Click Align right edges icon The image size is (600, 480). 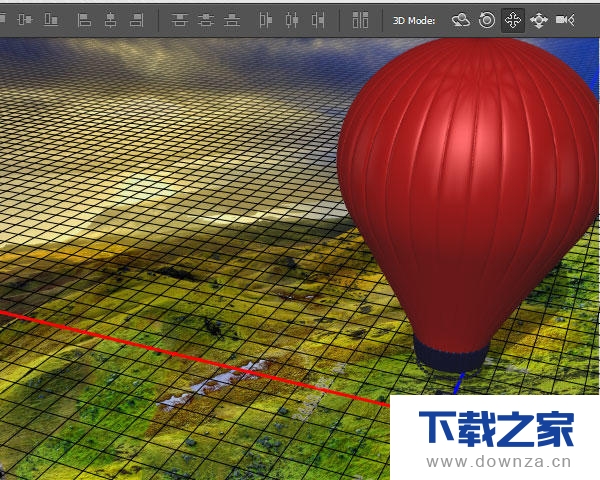tap(137, 20)
